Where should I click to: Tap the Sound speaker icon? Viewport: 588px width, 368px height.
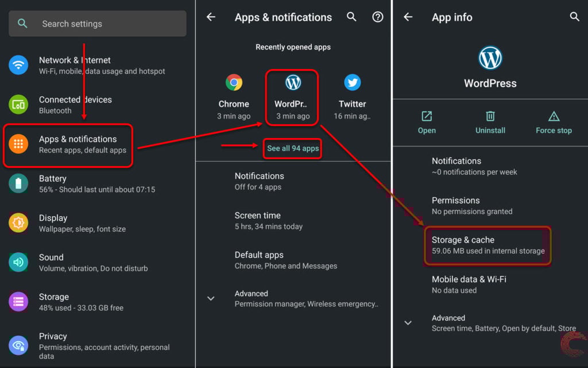pyautogui.click(x=18, y=262)
